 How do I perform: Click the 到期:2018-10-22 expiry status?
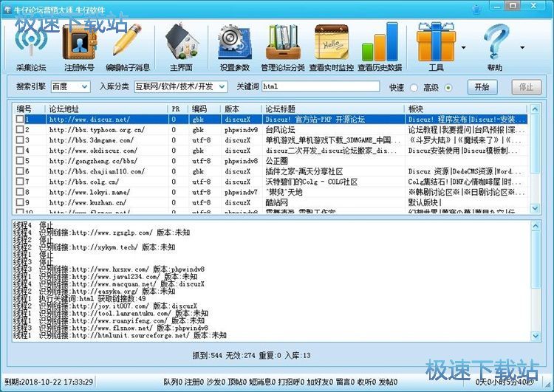click(49, 382)
